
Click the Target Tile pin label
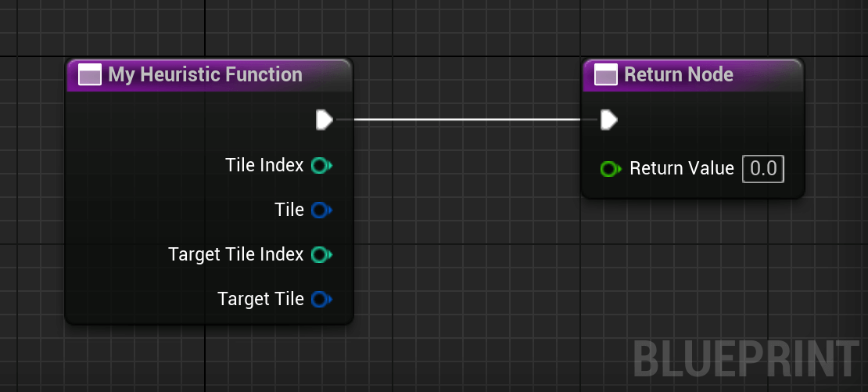click(x=260, y=299)
